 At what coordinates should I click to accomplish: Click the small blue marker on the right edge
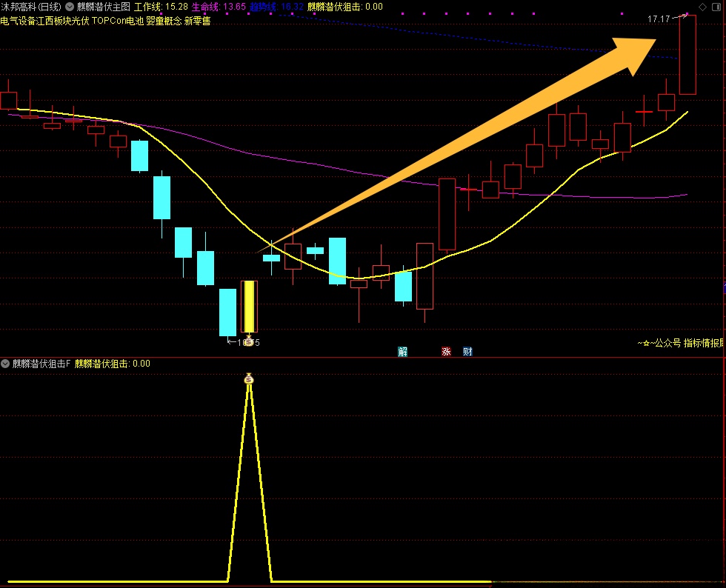point(723,286)
